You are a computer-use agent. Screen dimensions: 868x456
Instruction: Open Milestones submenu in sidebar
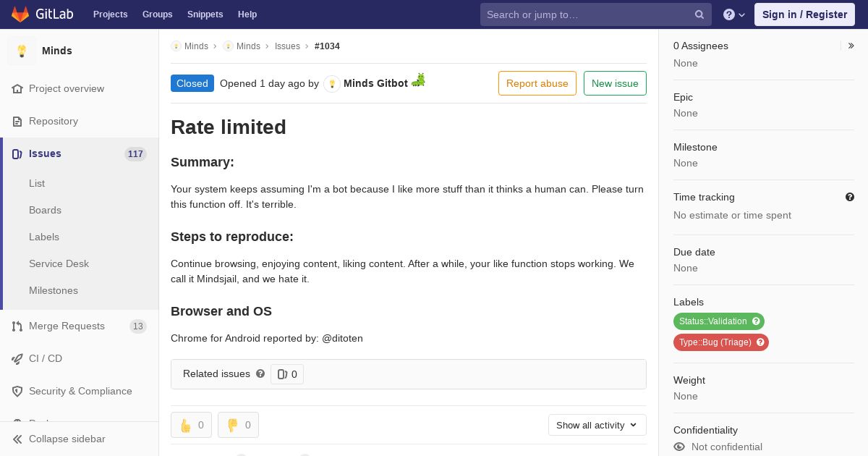coord(54,290)
